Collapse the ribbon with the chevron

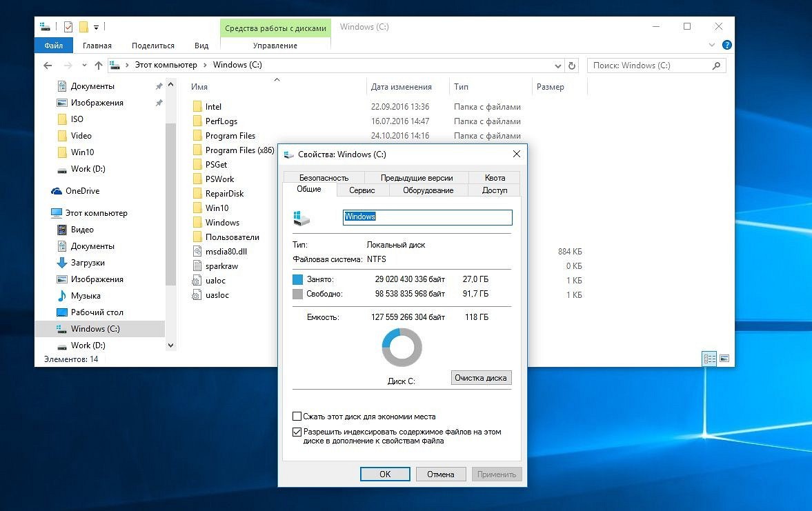click(711, 45)
